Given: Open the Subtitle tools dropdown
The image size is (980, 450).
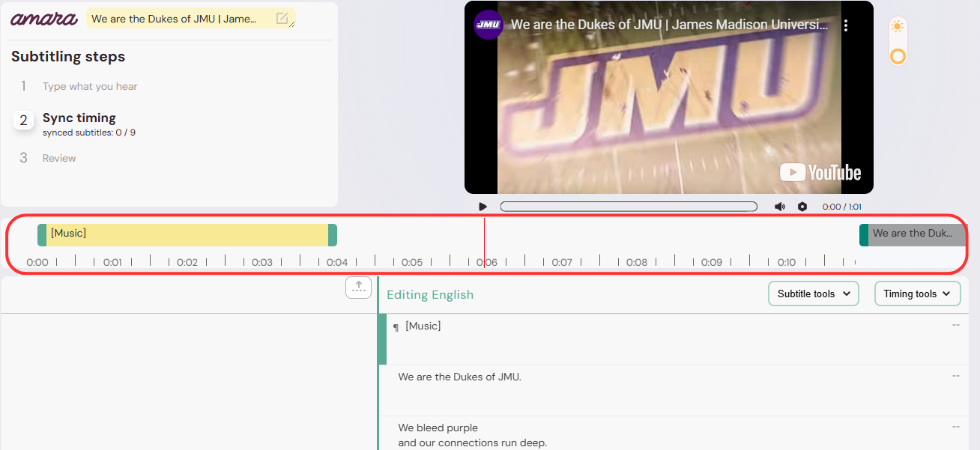Looking at the screenshot, I should pyautogui.click(x=814, y=294).
